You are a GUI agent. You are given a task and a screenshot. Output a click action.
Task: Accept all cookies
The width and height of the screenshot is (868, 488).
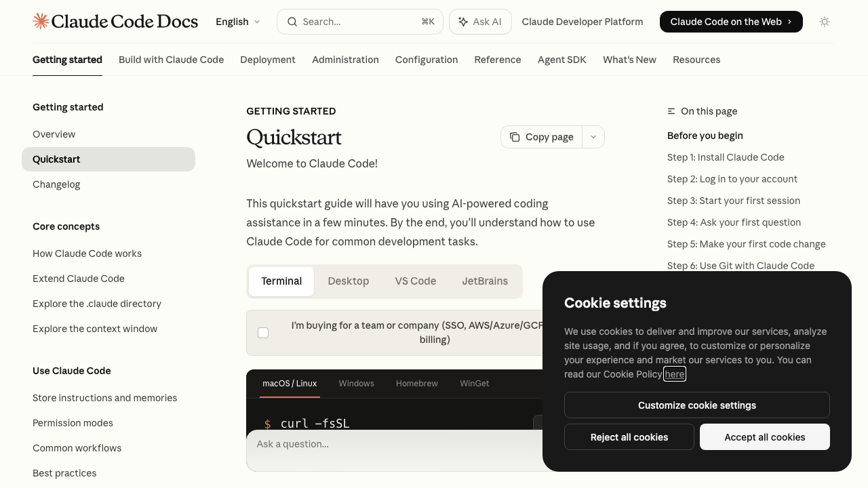click(x=764, y=436)
